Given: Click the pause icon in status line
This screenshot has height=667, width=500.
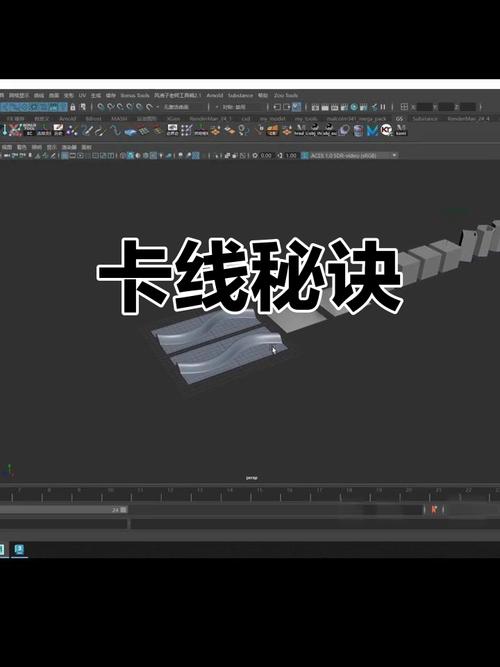Looking at the screenshot, I should coord(383,107).
